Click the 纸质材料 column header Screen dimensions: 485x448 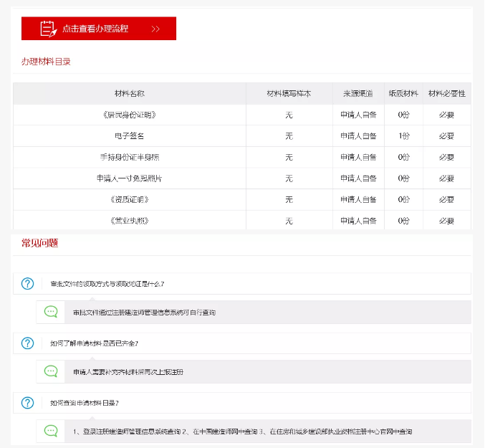tap(403, 93)
